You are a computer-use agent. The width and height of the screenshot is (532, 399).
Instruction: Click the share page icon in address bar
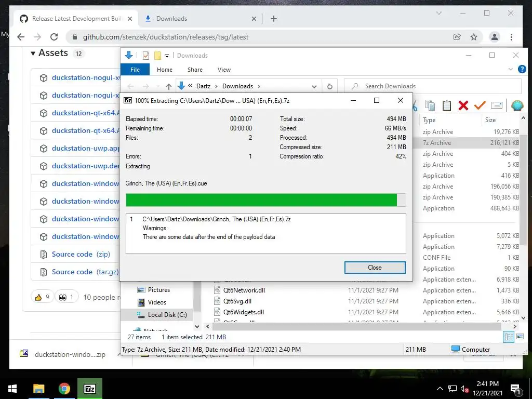457,37
